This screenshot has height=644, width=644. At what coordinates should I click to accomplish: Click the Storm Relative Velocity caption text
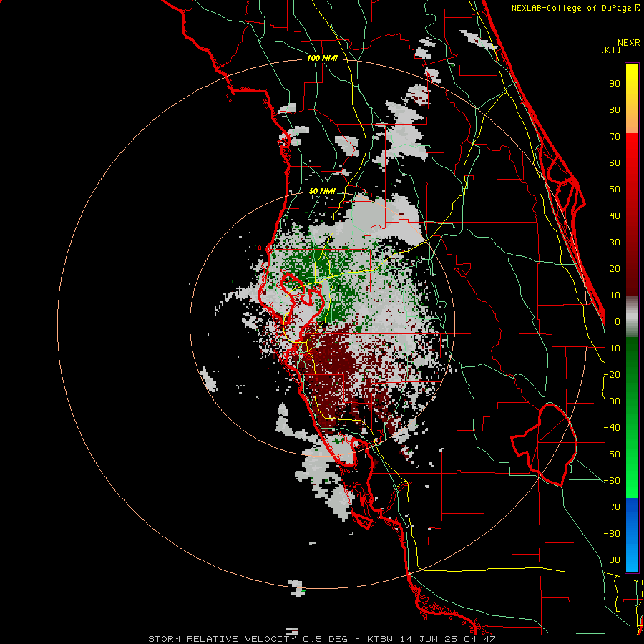tap(322, 639)
